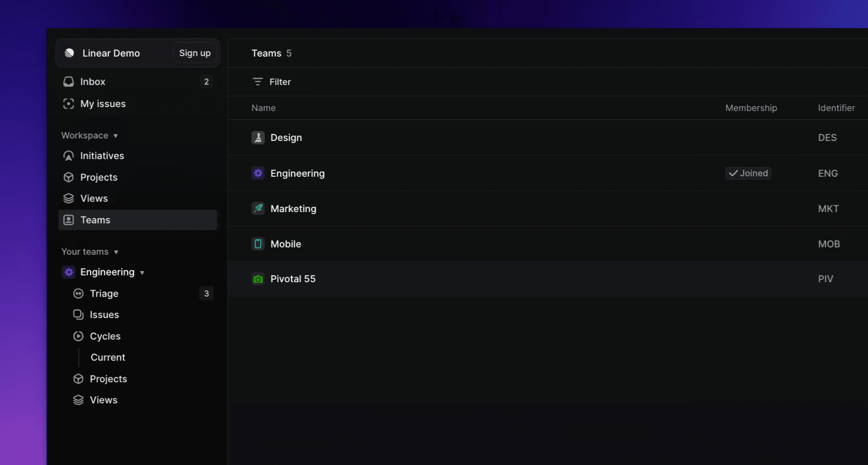Click the Filter lines icon
868x465 pixels.
point(257,82)
